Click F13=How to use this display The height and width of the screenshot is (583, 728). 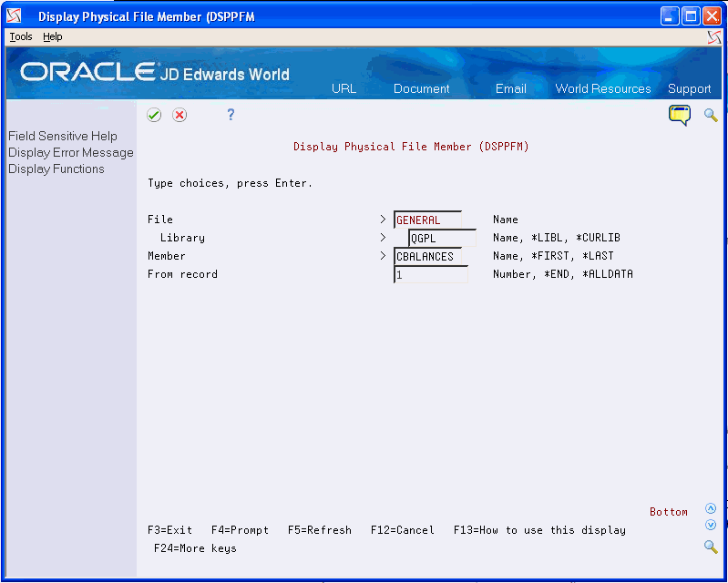pos(539,530)
